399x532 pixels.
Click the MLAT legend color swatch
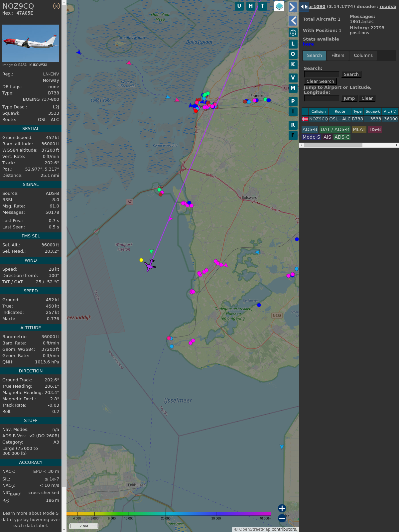(x=359, y=129)
